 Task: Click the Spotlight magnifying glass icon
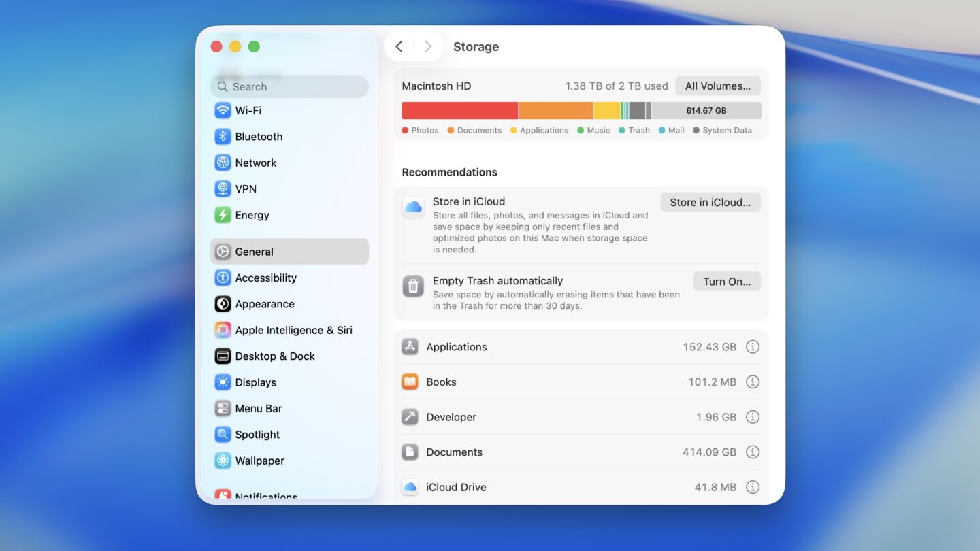coord(223,434)
